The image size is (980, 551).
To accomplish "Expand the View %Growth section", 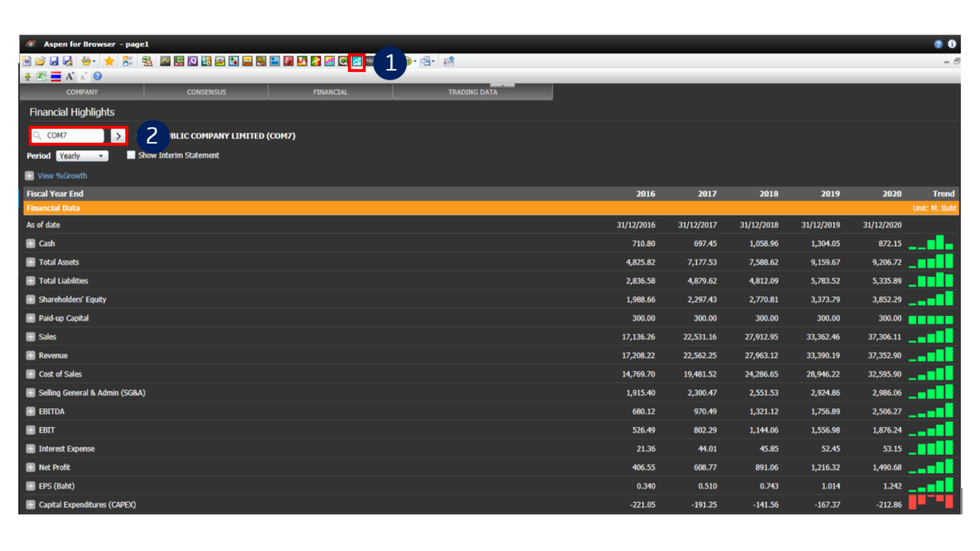I will tap(30, 176).
